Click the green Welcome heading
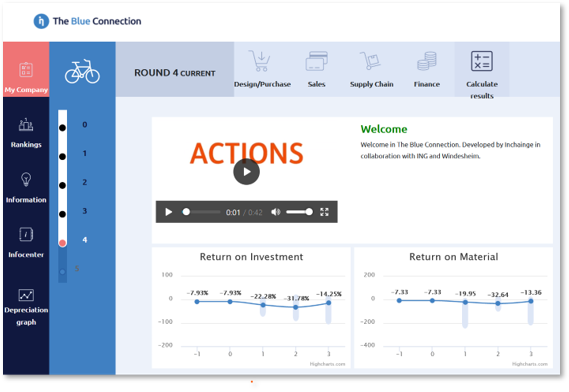The image size is (569, 392). tap(384, 129)
